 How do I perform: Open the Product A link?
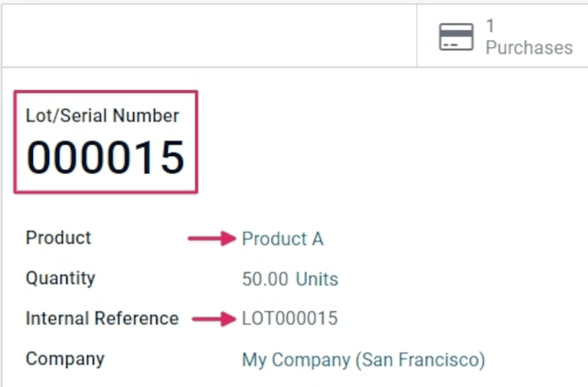pyautogui.click(x=283, y=239)
